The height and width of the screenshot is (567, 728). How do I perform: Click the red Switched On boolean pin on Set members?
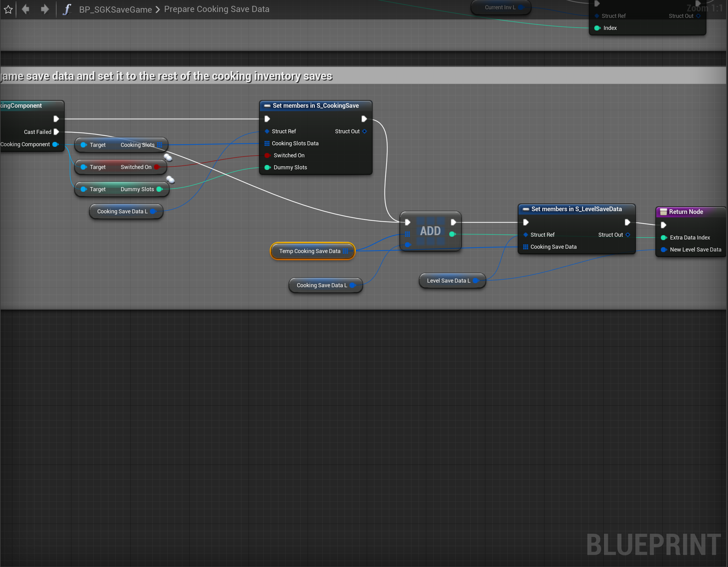pos(267,155)
